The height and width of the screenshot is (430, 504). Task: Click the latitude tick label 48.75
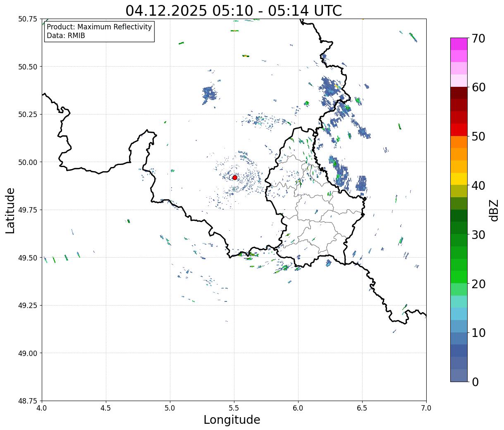[28, 401]
